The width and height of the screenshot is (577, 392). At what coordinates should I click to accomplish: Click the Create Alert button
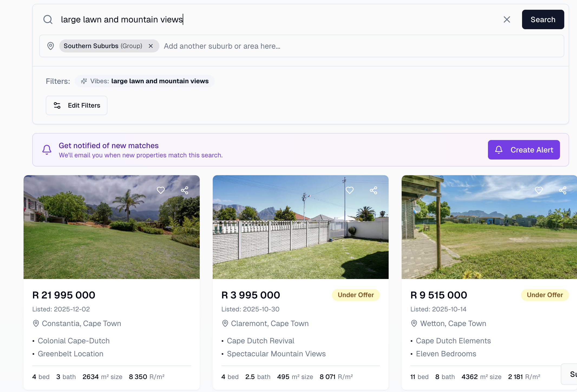(524, 150)
